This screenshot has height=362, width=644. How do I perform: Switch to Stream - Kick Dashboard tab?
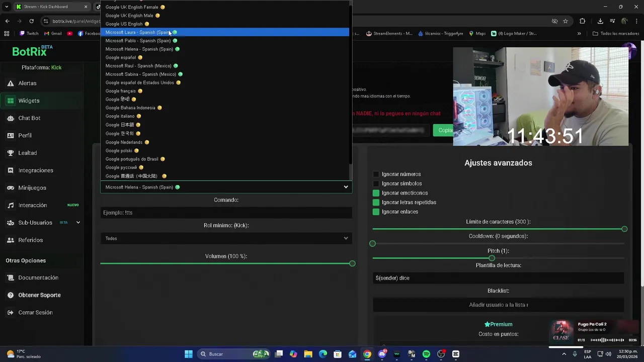pyautogui.click(x=52, y=7)
